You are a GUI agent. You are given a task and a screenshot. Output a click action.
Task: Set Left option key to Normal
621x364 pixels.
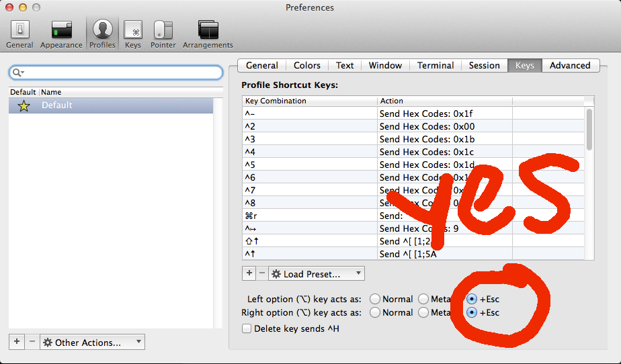pyautogui.click(x=374, y=299)
